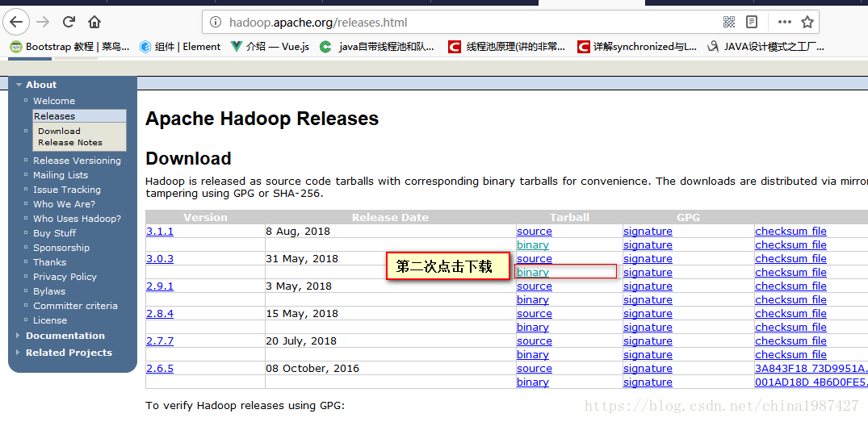Open version 2.6.5 link
The height and width of the screenshot is (422, 868).
click(x=160, y=369)
